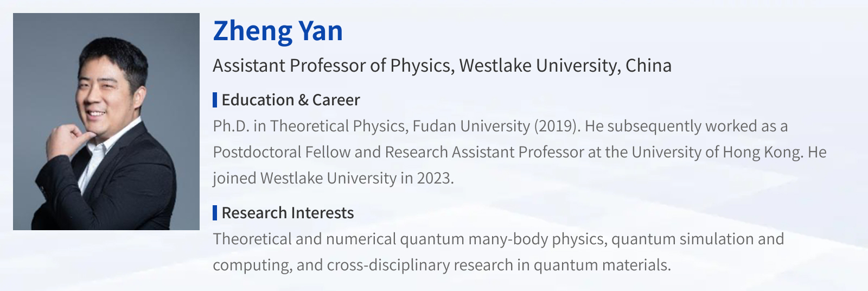Click "Ph.D. in Theoretical Physics" text
Screen dimensions: 868x291
(x=308, y=126)
